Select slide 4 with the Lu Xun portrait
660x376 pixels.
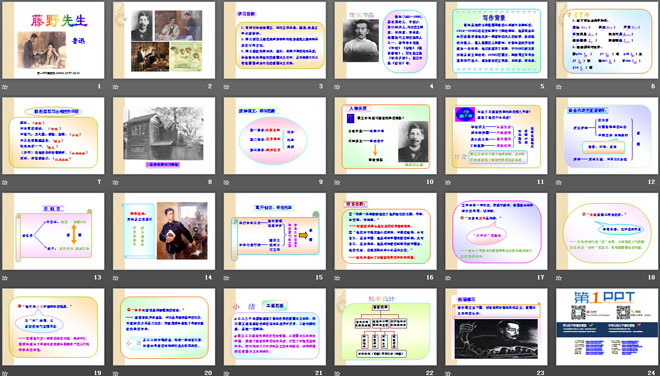tap(385, 40)
